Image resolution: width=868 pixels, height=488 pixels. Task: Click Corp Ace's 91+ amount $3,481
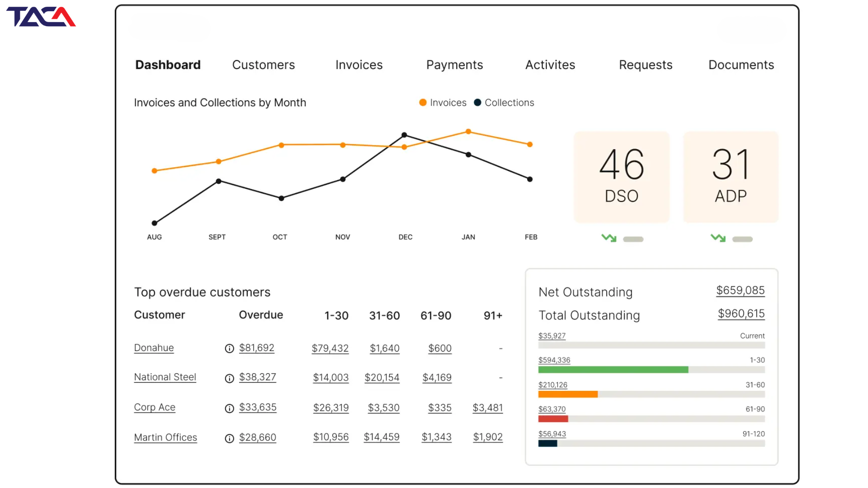pyautogui.click(x=488, y=408)
